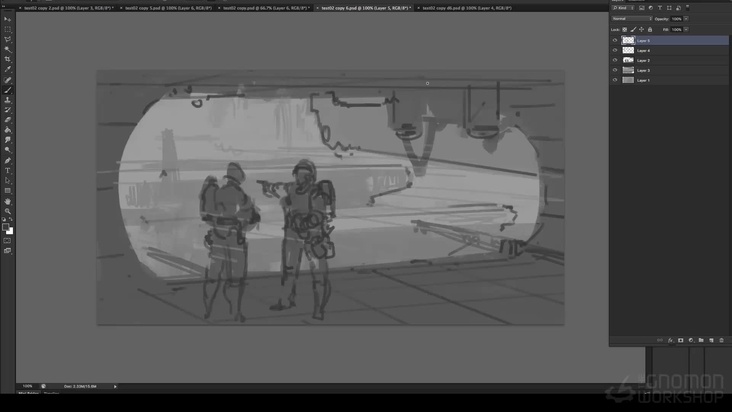Select the Healing Brush tool
732x412 pixels.
click(7, 80)
